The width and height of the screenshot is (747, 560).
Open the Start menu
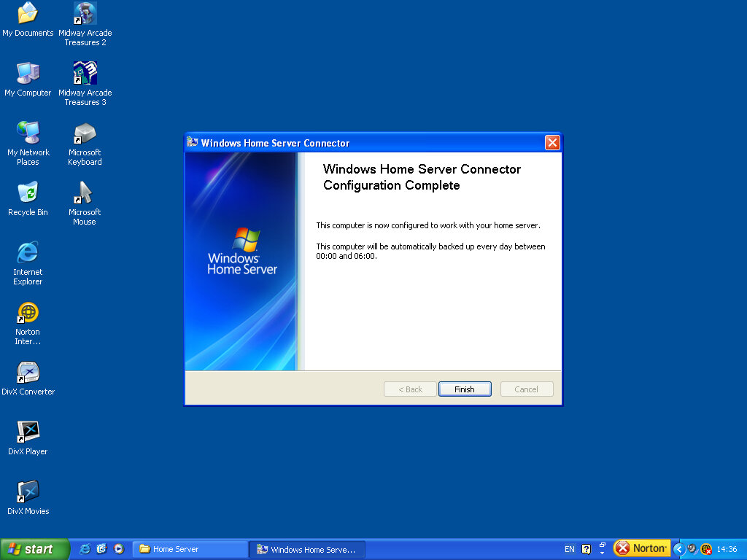click(x=34, y=549)
